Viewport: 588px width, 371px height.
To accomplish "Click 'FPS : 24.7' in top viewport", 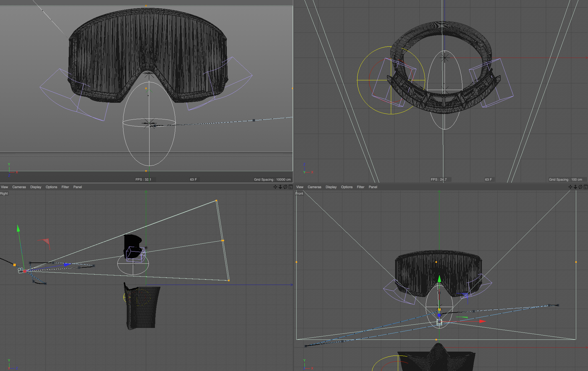I will point(439,179).
